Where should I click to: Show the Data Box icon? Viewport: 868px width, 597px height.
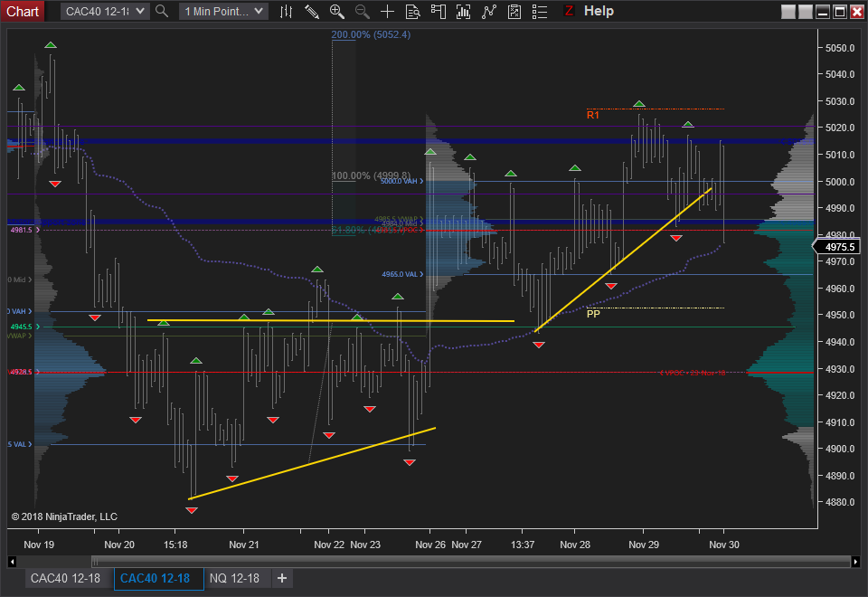pos(413,12)
